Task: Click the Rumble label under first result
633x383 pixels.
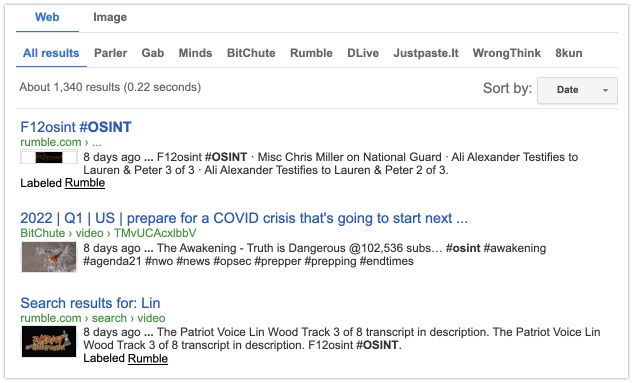Action: coord(85,183)
